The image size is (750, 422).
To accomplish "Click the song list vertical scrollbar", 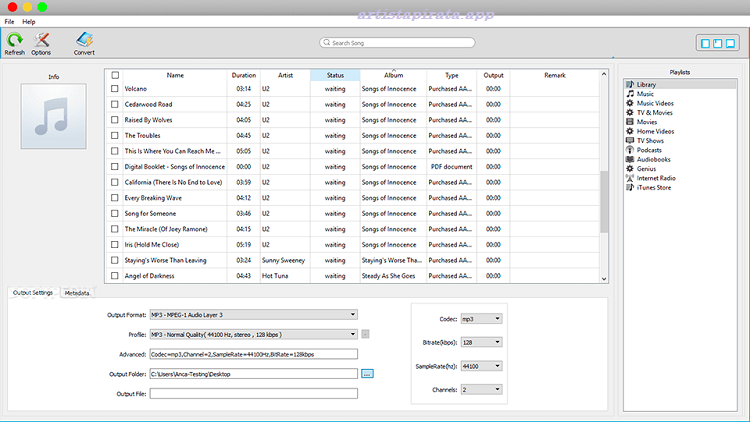I will 603,200.
